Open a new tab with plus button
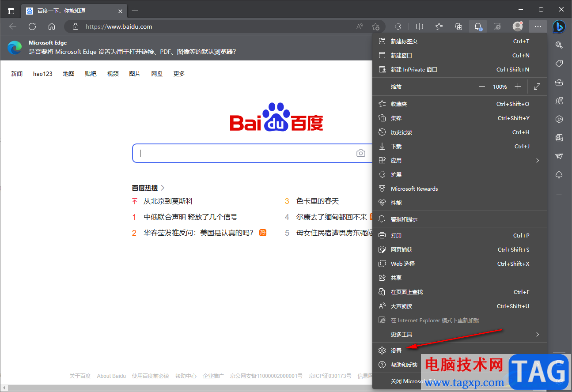This screenshot has height=392, width=572. 135,11
